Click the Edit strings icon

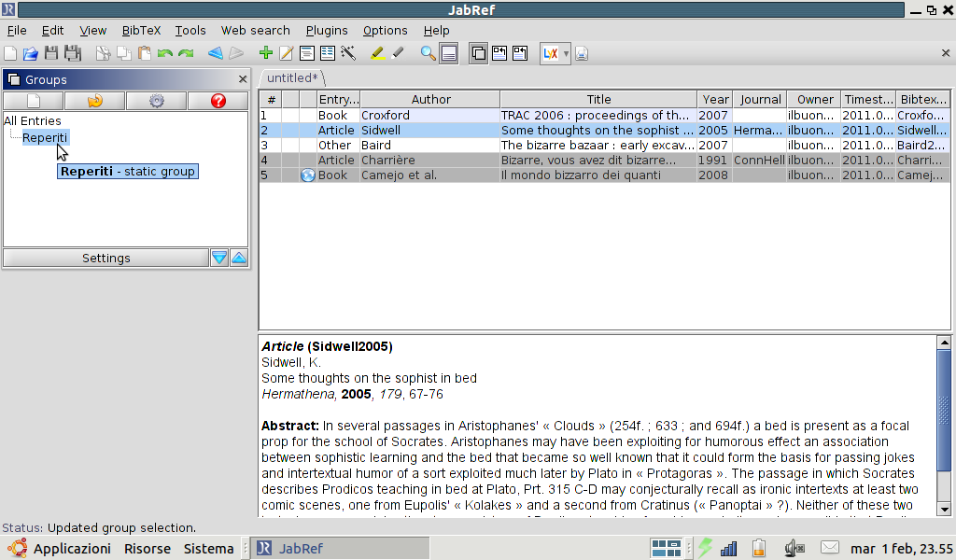point(328,53)
